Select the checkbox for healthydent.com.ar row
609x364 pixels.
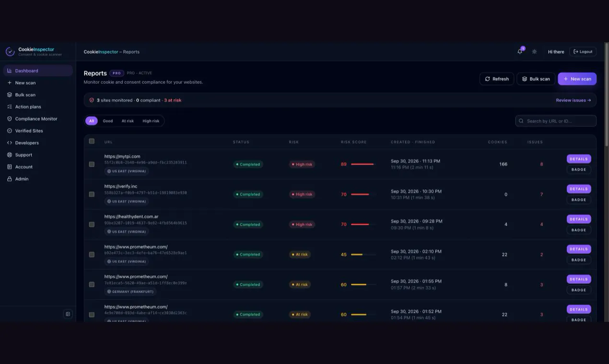(x=92, y=224)
